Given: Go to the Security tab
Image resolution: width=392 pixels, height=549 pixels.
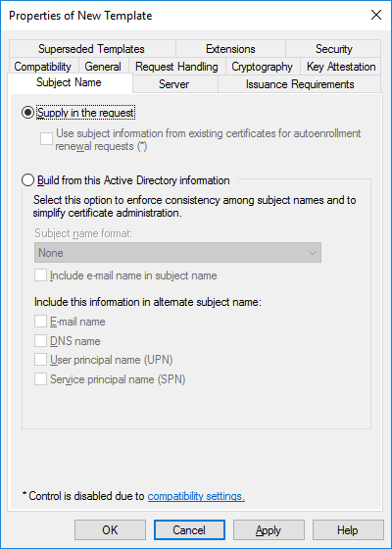Looking at the screenshot, I should coord(333,49).
